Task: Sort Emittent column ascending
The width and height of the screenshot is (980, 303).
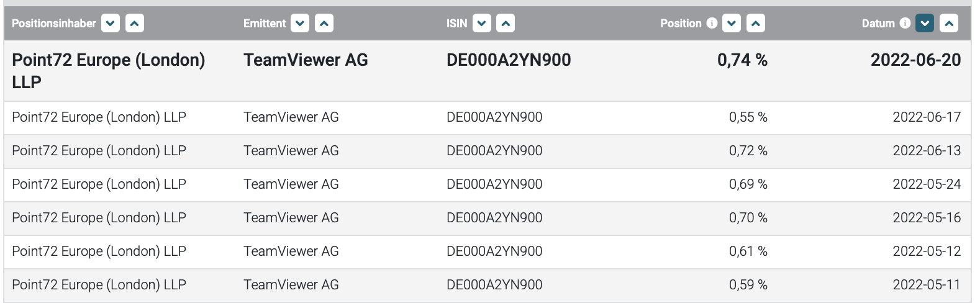Action: coord(324,24)
